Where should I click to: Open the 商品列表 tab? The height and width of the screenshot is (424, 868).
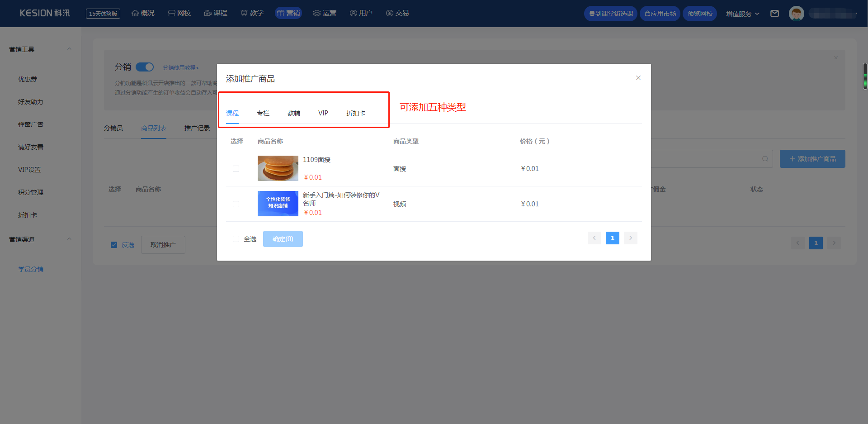click(x=154, y=128)
